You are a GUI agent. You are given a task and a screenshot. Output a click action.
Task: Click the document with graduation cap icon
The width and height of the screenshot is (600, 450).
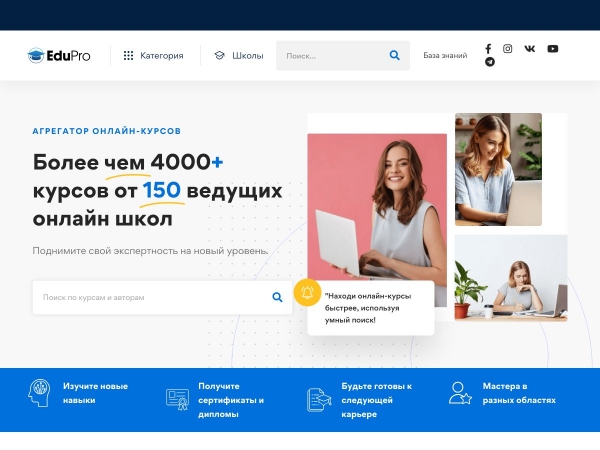[x=319, y=399]
